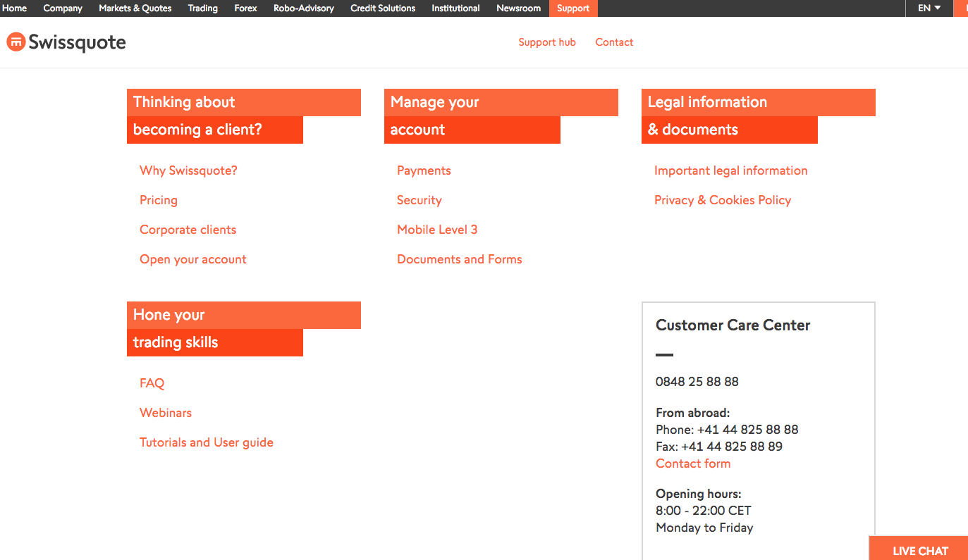Choose Credit Solutions in top navigation
This screenshot has height=560, width=968.
tap(383, 8)
